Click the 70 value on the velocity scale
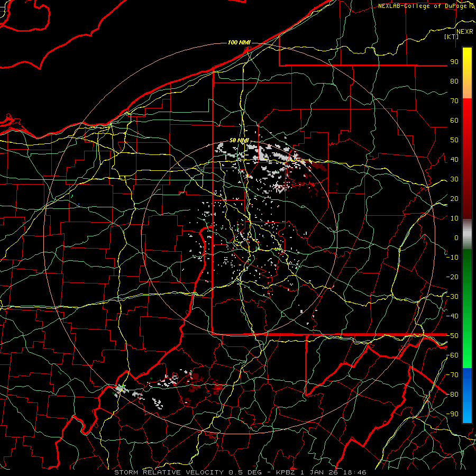This screenshot has width=476, height=476. (x=454, y=101)
